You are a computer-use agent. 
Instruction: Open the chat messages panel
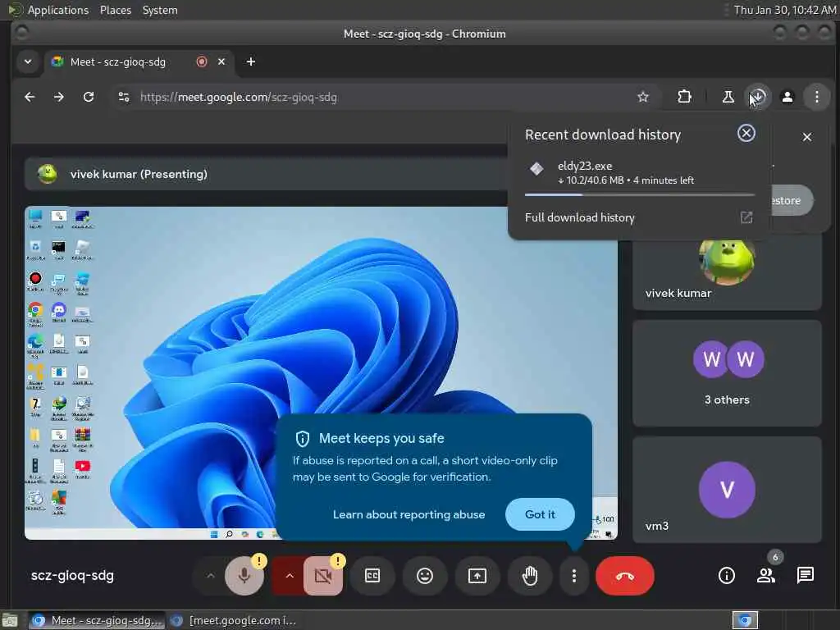[806, 576]
